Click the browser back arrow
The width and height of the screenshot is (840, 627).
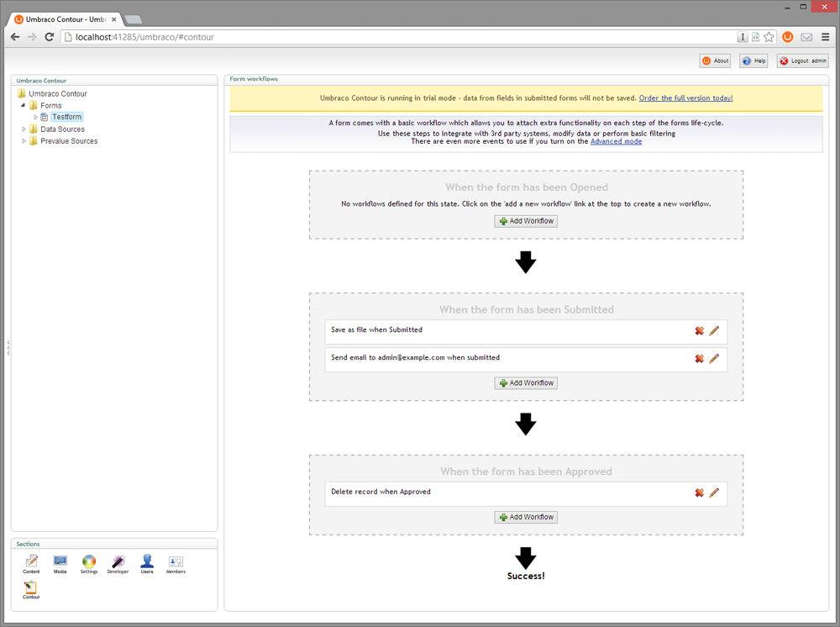tap(15, 37)
